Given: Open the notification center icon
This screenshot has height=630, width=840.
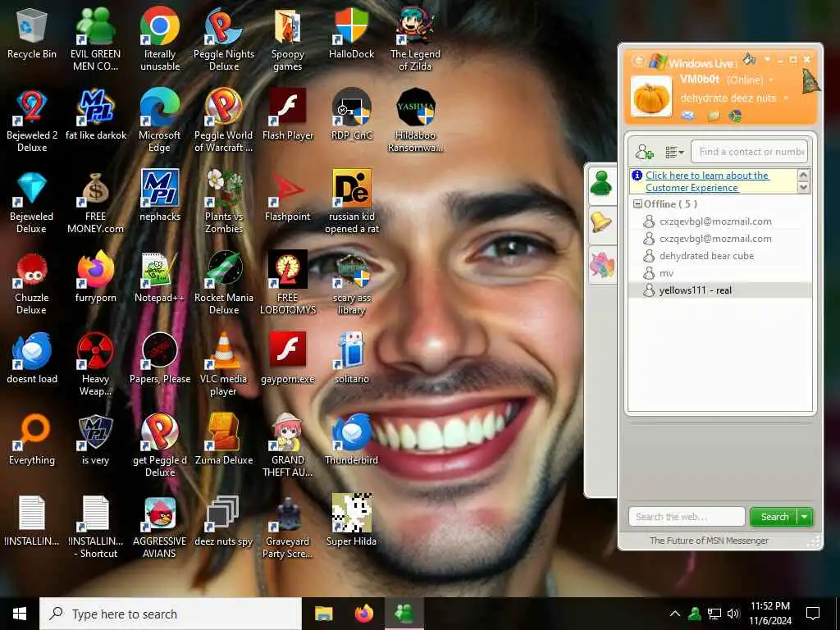Looking at the screenshot, I should 813,614.
